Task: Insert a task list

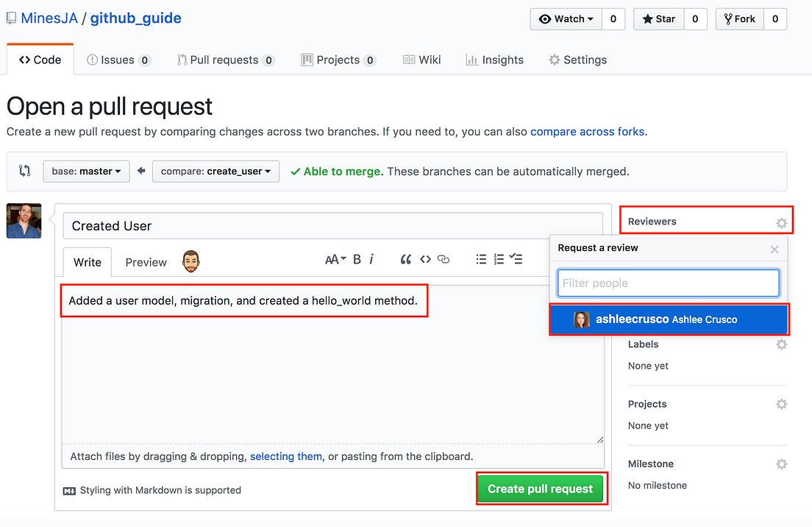Action: [516, 259]
